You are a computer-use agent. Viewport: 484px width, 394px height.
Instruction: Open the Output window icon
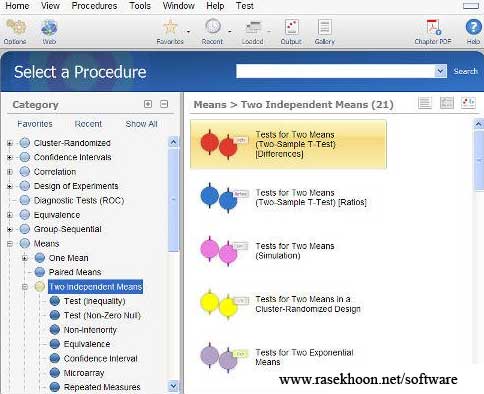291,27
